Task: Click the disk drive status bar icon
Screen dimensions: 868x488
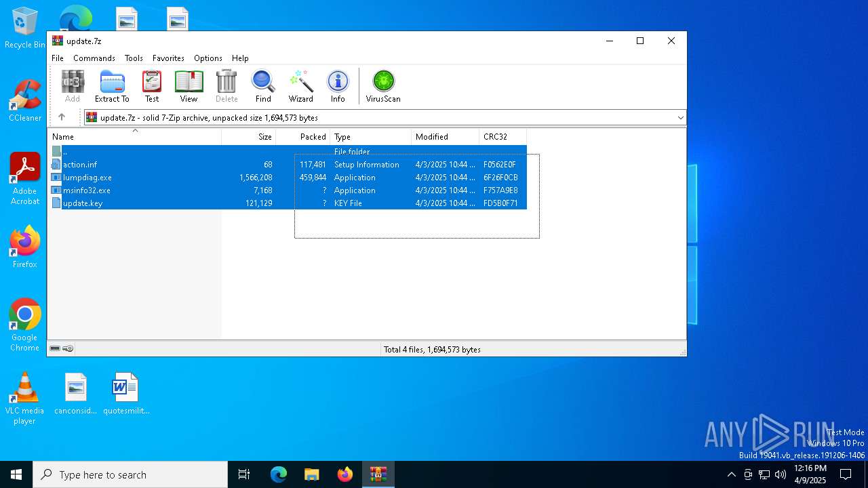Action: pos(55,349)
